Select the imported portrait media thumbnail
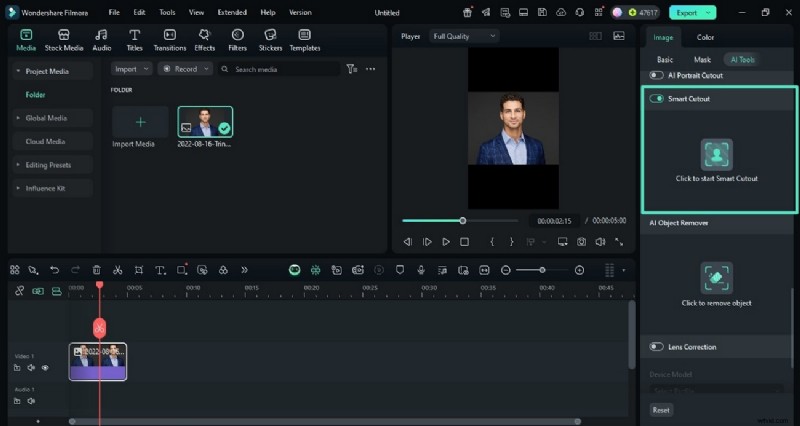 coord(205,122)
